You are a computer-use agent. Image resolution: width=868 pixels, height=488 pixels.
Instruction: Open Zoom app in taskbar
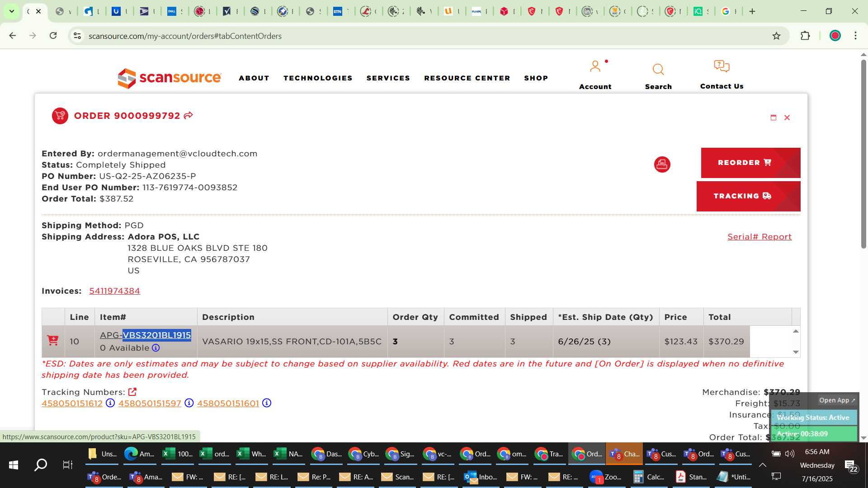point(607,477)
